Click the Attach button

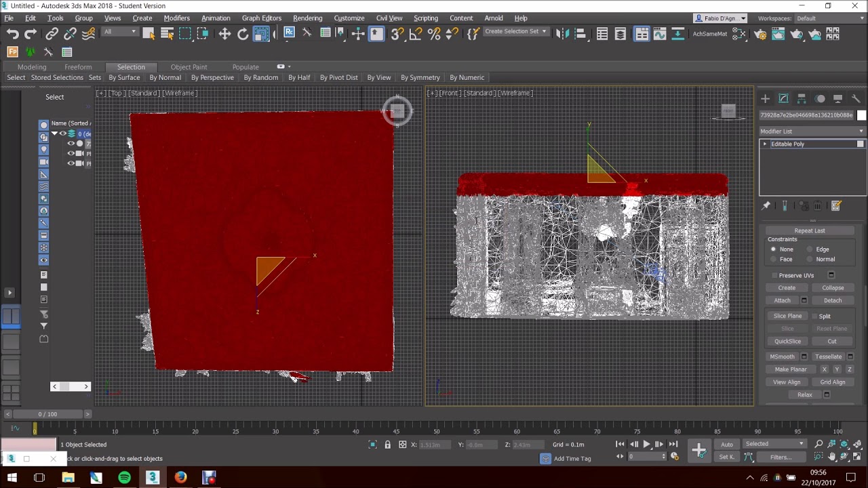coord(783,300)
